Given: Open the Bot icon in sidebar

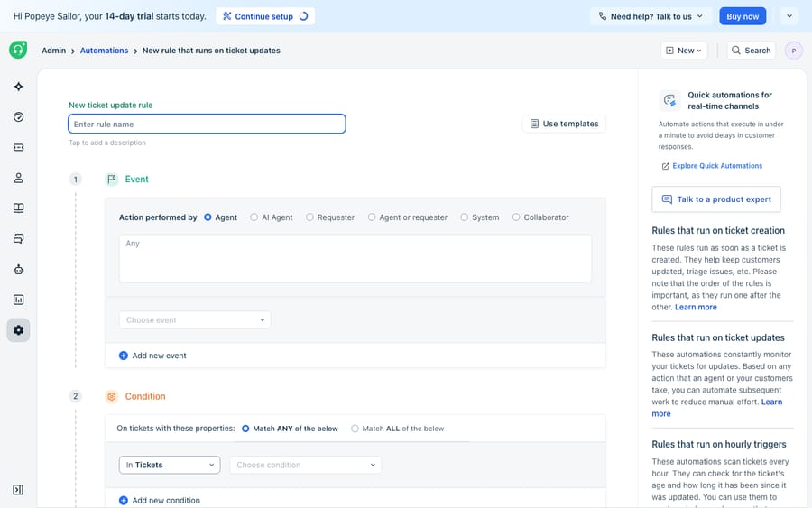Looking at the screenshot, I should pos(19,269).
